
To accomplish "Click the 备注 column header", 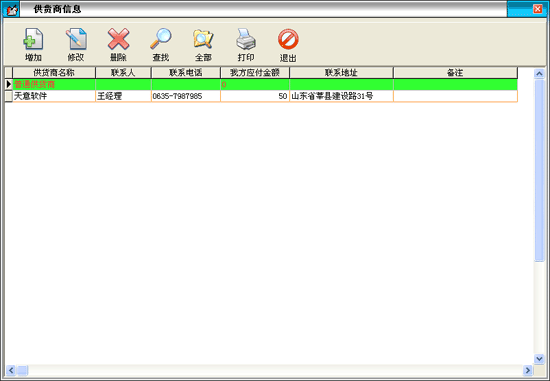I will [455, 73].
